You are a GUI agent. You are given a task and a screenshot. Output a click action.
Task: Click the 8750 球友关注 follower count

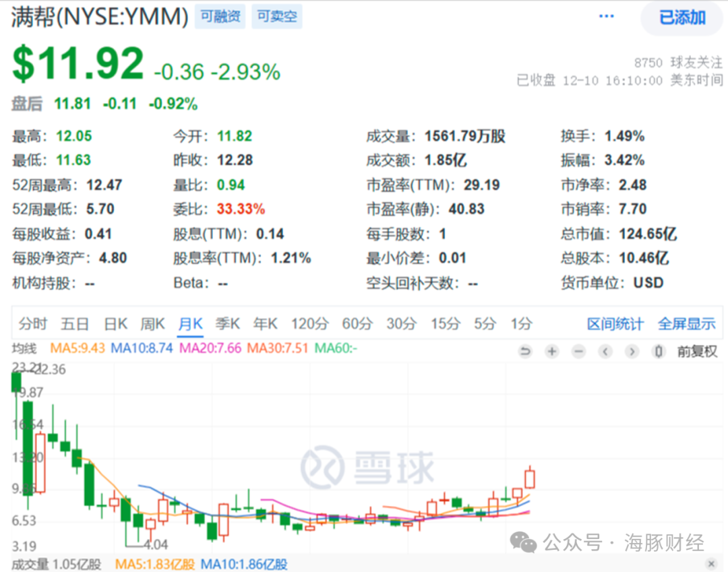coord(678,62)
